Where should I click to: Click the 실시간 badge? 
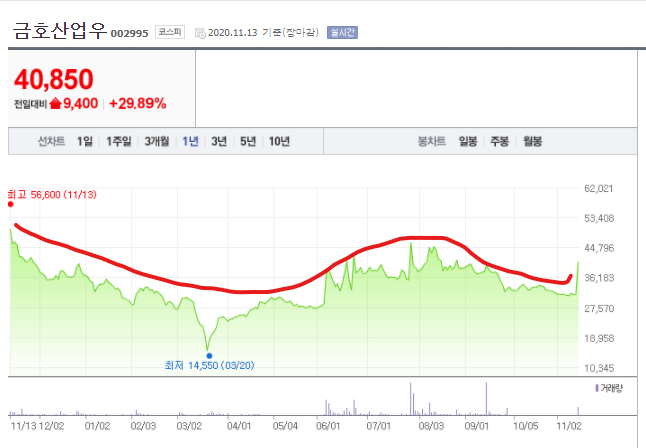pyautogui.click(x=342, y=32)
